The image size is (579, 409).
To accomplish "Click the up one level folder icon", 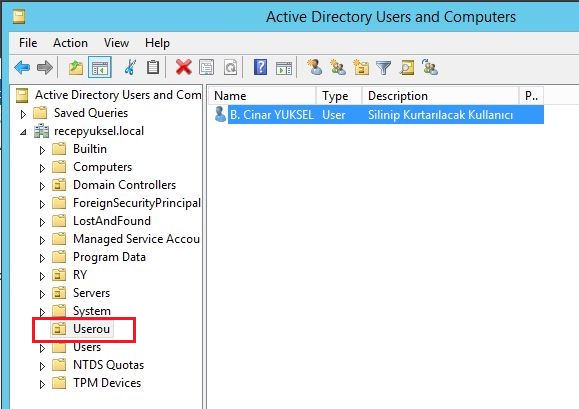I will 76,68.
